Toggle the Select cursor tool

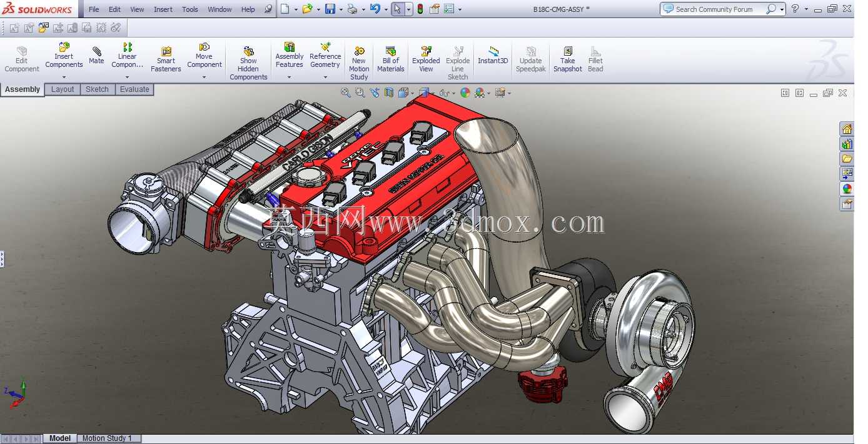398,9
